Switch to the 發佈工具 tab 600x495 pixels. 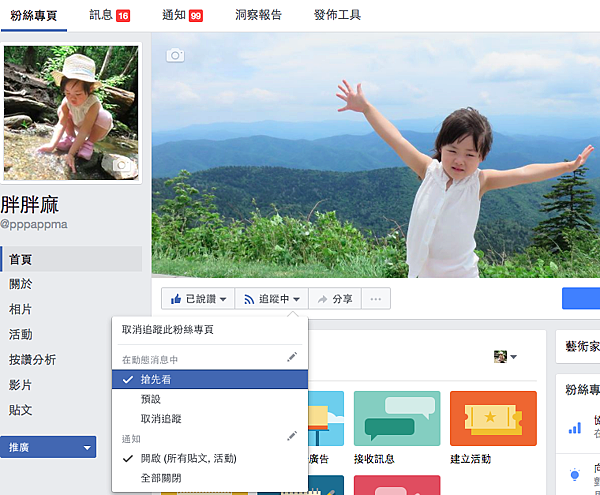coord(337,15)
